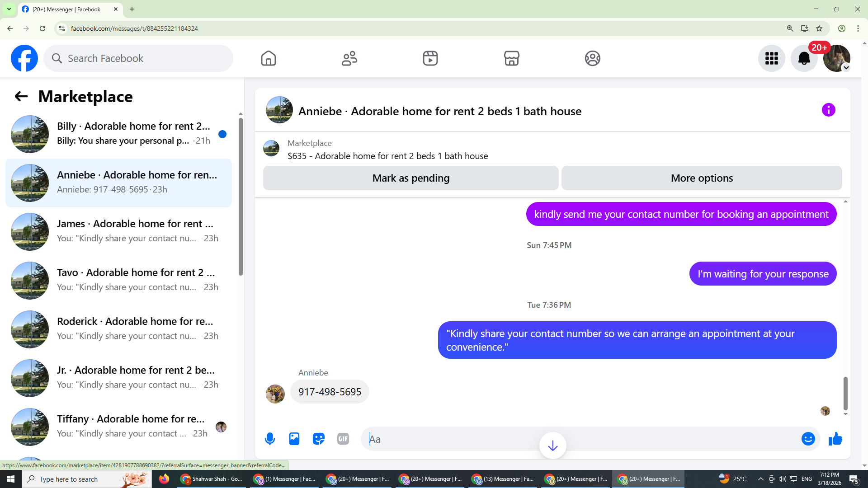The height and width of the screenshot is (488, 868).
Task: Click the chat messages scrollbar thumb
Action: point(845,393)
